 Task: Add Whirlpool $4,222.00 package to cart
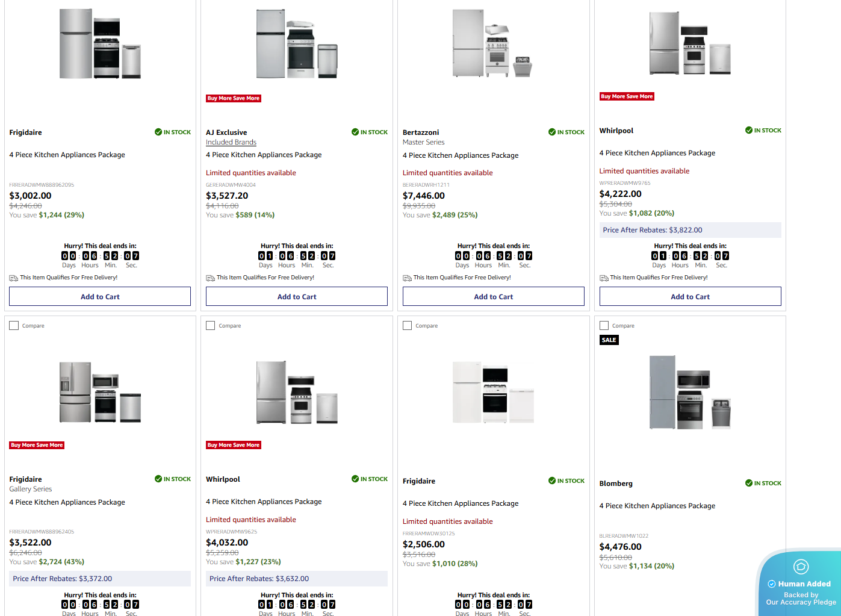690,296
